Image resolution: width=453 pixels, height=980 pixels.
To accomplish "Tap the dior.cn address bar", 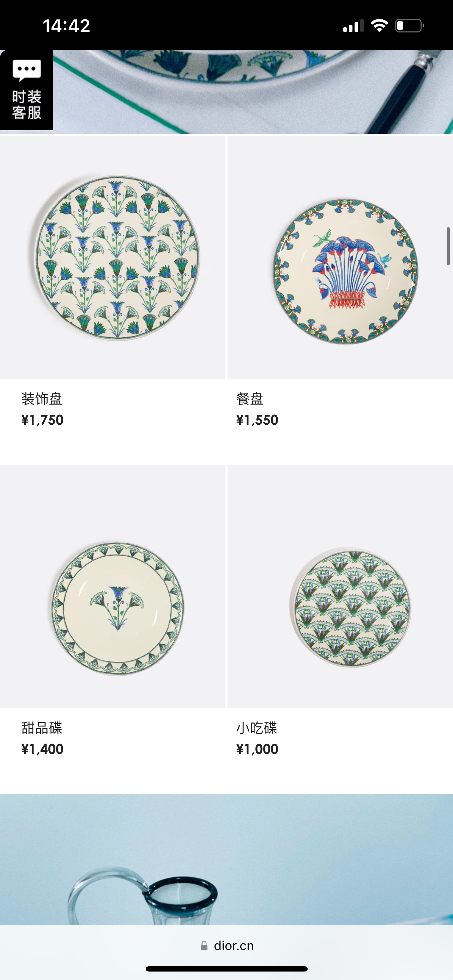I will pos(227,946).
